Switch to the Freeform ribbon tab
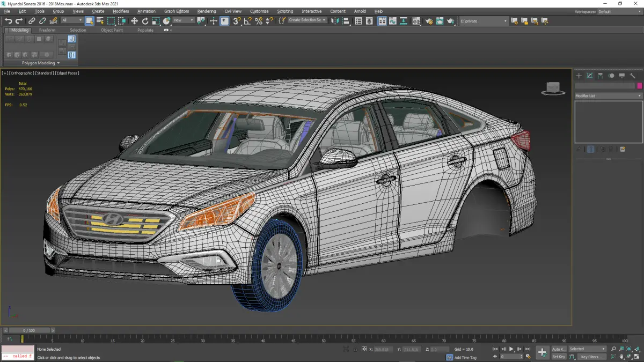The image size is (644, 362). click(47, 30)
